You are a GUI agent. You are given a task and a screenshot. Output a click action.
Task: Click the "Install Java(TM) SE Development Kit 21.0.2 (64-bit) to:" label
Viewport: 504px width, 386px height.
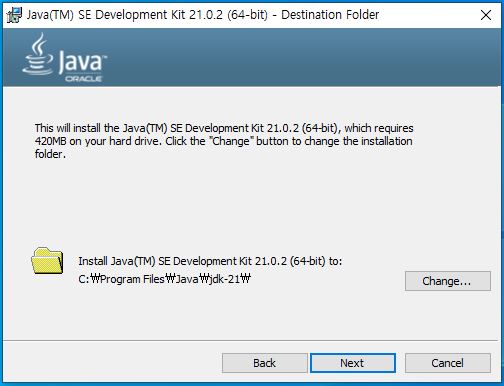tap(210, 261)
